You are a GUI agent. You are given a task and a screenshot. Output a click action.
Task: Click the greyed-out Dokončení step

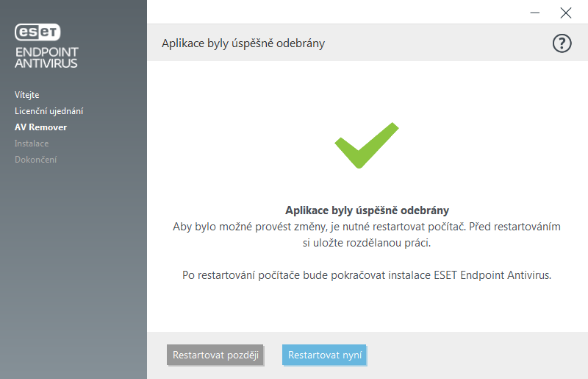[35, 160]
